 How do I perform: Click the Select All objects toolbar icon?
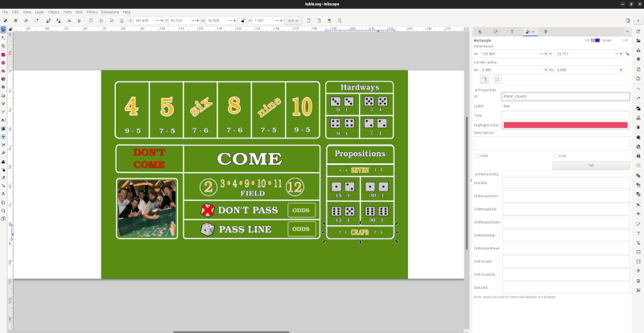6,20
